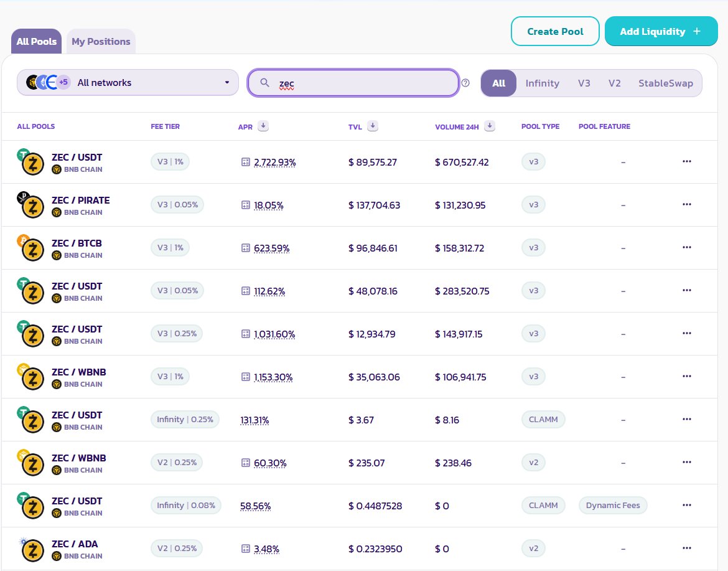This screenshot has width=728, height=571.
Task: Click the $ 670,527.42 volume value
Action: pos(462,162)
